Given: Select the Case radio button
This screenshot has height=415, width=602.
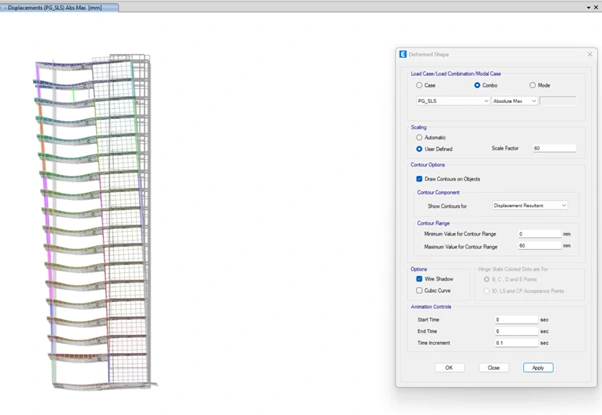Looking at the screenshot, I should pos(419,85).
